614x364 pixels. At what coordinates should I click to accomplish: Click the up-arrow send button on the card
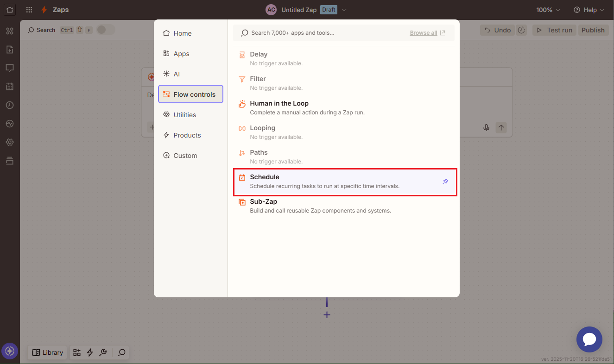[501, 127]
